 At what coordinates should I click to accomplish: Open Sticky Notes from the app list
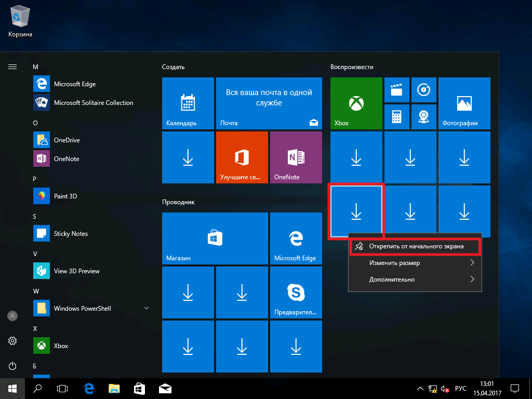click(91, 233)
